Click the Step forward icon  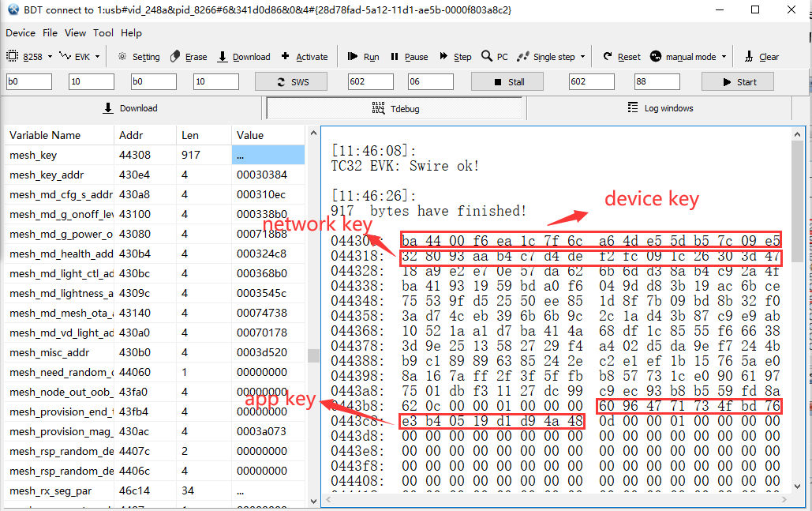(443, 56)
